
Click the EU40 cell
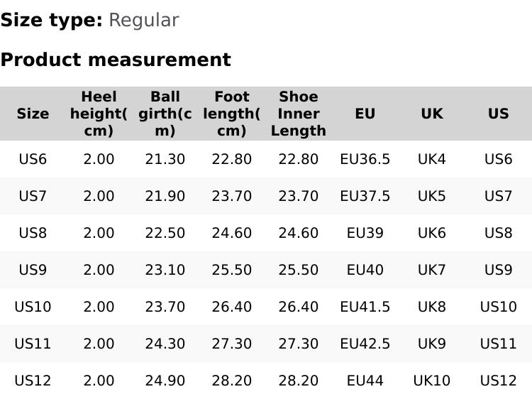(x=365, y=270)
